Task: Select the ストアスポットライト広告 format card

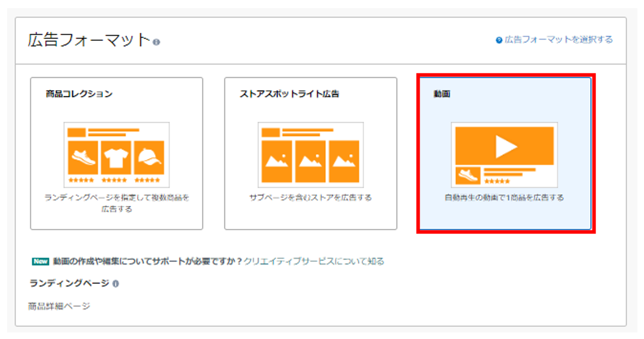Action: coord(311,153)
